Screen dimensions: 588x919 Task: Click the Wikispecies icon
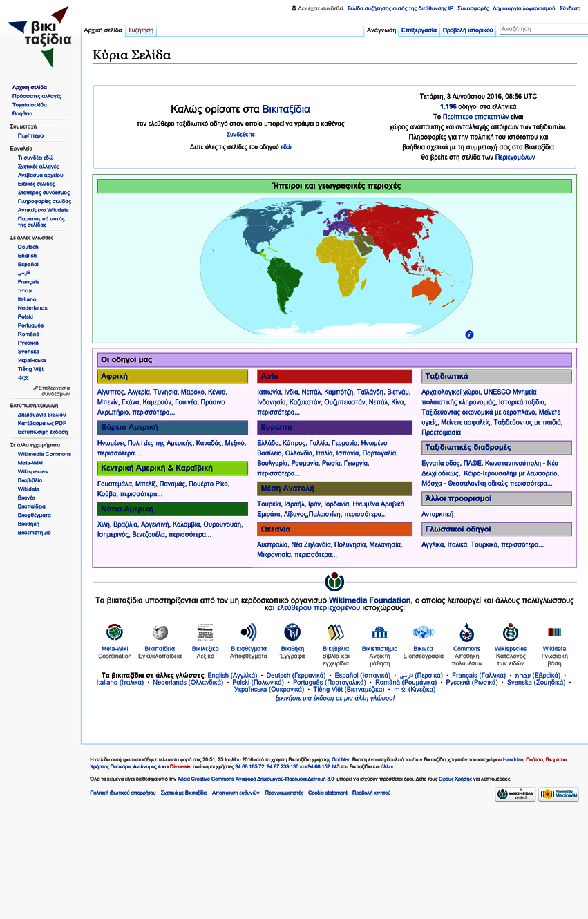click(x=511, y=632)
